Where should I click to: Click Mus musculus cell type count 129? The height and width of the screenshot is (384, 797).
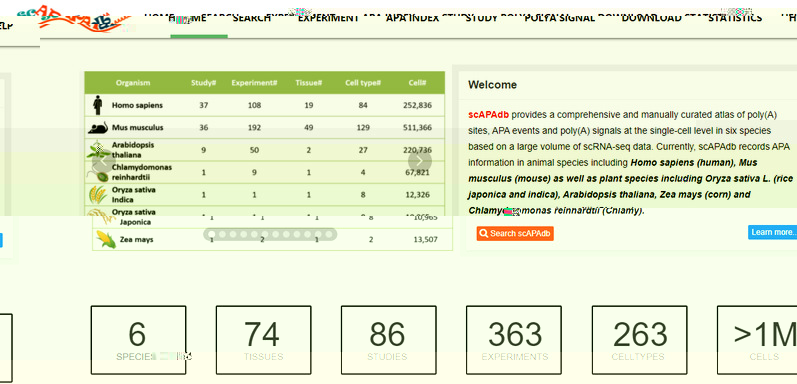coord(363,128)
